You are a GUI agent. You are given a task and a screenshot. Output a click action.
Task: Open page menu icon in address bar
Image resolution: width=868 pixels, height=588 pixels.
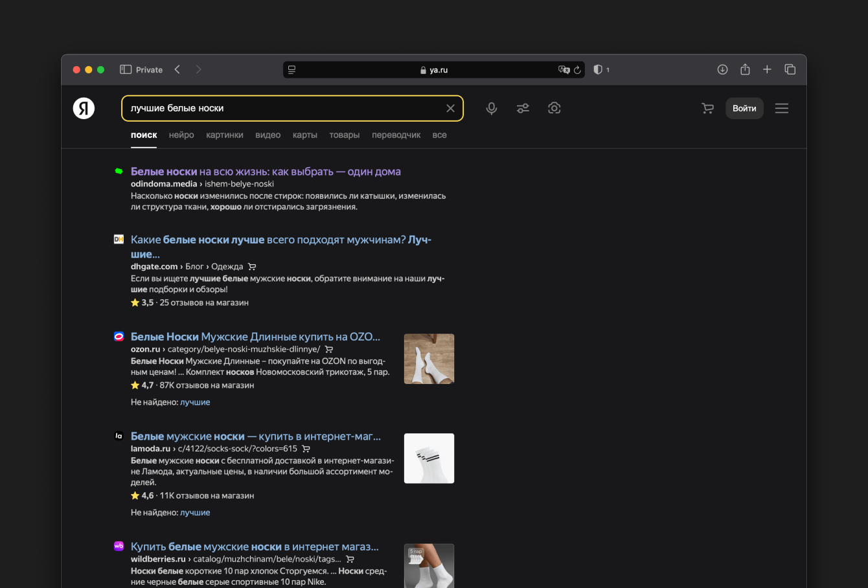tap(292, 70)
